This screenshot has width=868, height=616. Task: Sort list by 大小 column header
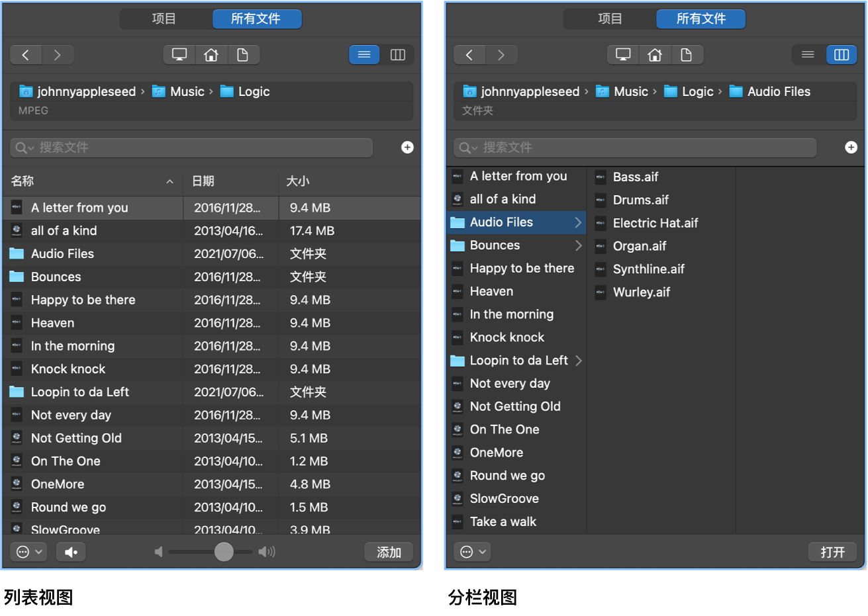tap(350, 181)
